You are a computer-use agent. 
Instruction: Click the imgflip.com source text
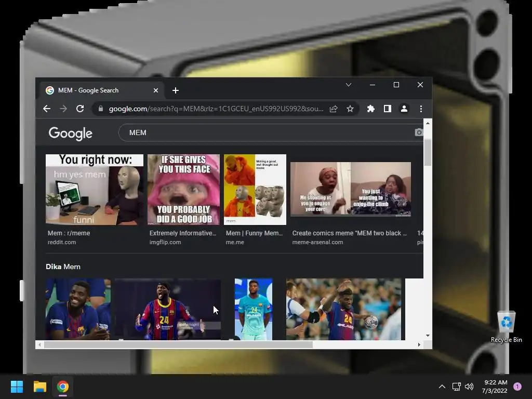click(165, 242)
